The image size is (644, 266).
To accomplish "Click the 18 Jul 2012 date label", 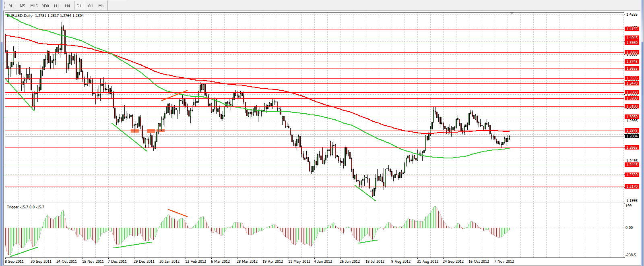I will coord(375,261).
